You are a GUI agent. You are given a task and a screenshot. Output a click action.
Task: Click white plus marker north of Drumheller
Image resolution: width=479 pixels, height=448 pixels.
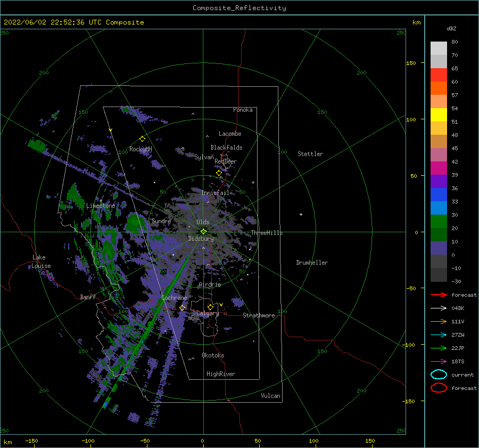pyautogui.click(x=301, y=214)
